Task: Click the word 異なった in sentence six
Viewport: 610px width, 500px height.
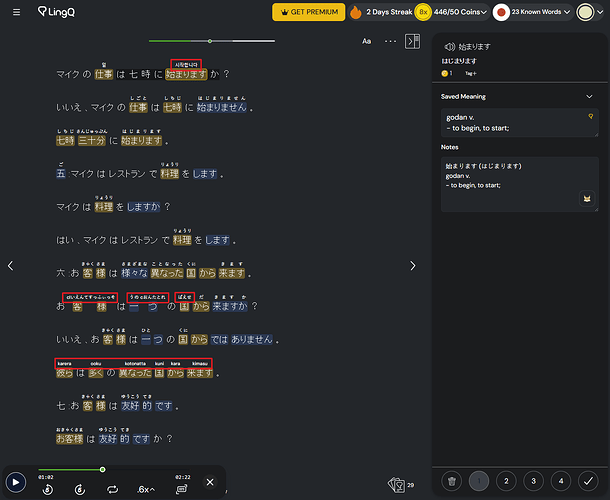Action: 167,273
